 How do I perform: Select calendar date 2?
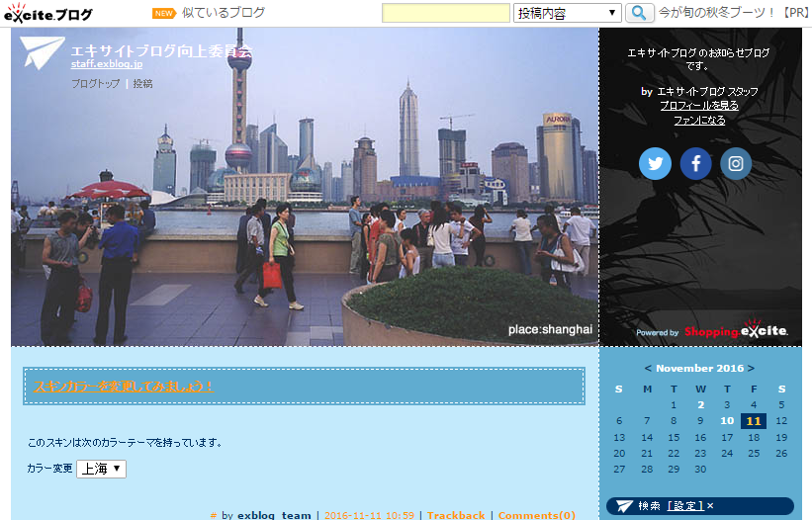[x=700, y=405]
